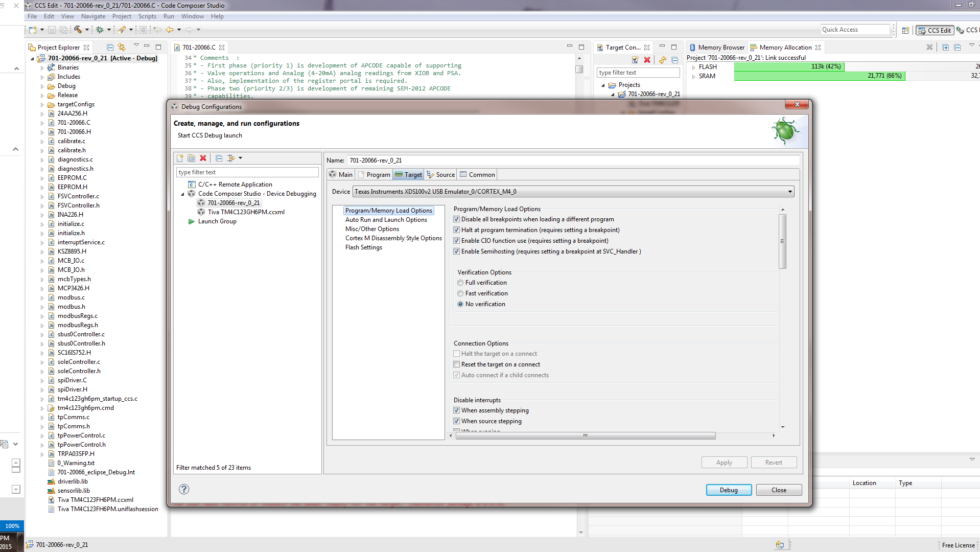Click Link with Editor icon in Project Explorer

[122, 47]
